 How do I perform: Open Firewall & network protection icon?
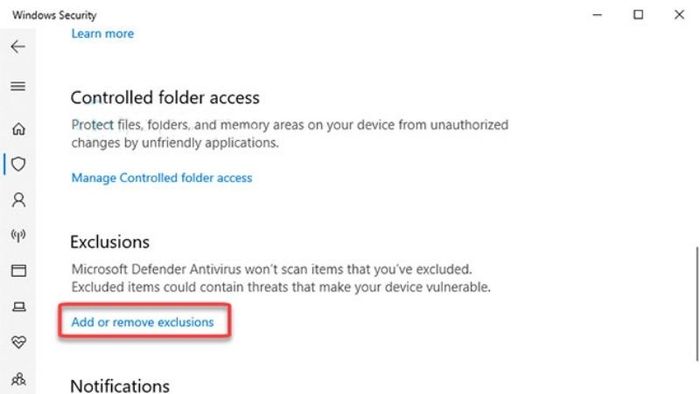coord(18,235)
